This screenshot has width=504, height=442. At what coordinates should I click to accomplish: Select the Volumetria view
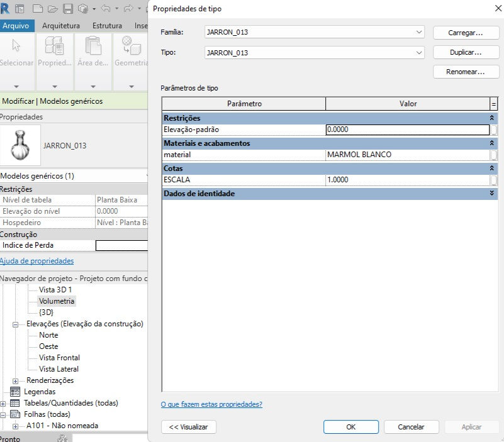(x=57, y=301)
